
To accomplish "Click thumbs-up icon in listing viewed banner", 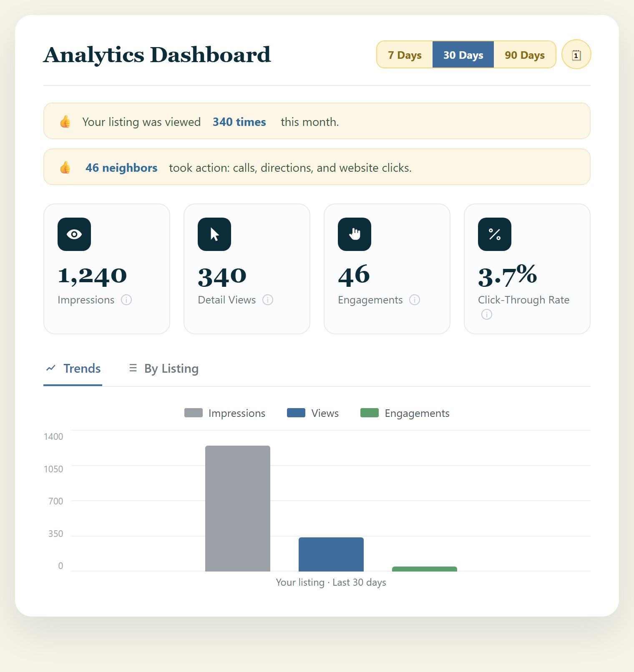I will tap(65, 122).
